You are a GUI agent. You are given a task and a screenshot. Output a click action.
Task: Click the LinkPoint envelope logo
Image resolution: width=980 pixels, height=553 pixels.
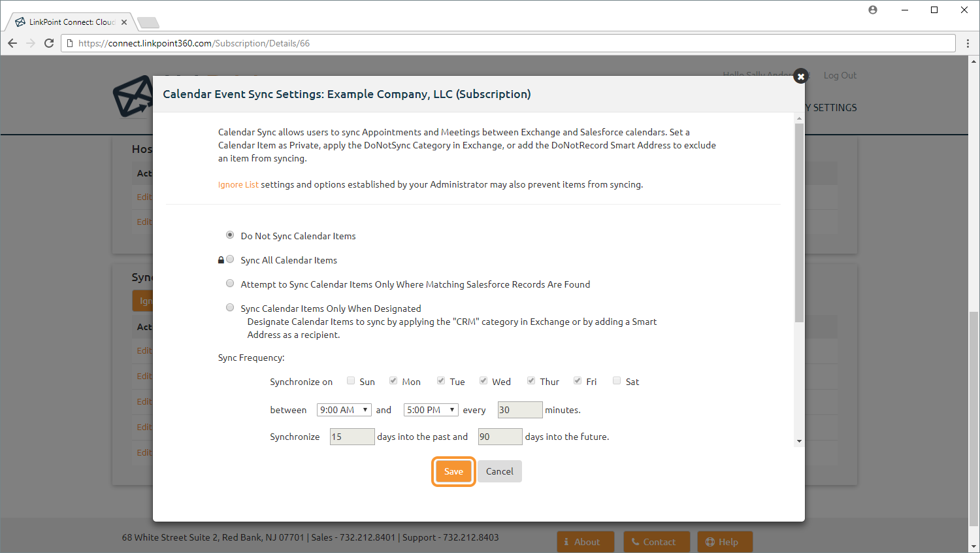(133, 97)
